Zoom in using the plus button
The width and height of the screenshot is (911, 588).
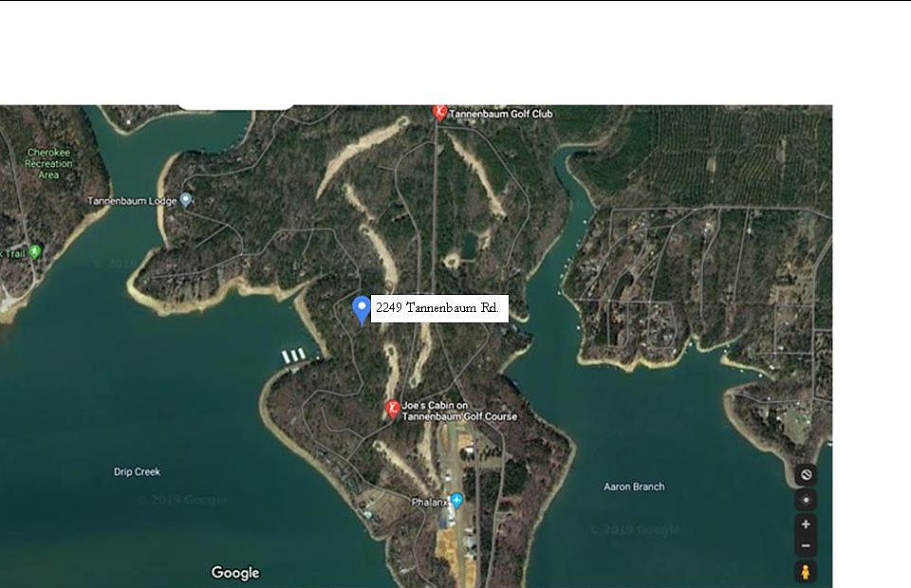click(806, 524)
